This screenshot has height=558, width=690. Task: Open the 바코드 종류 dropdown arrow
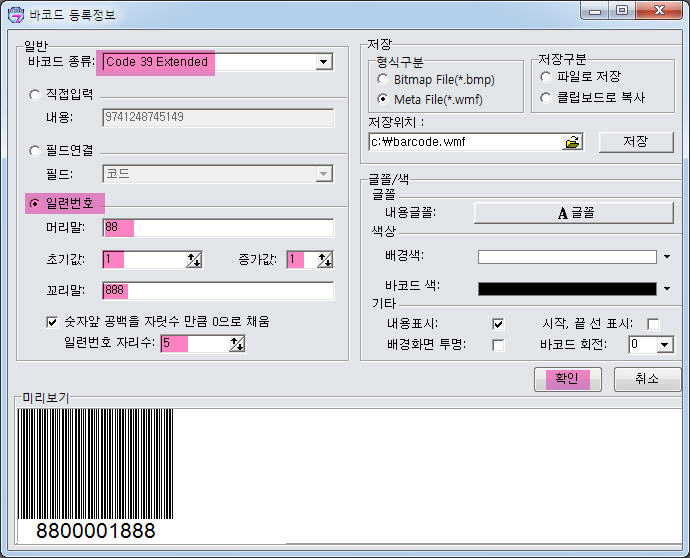point(323,62)
